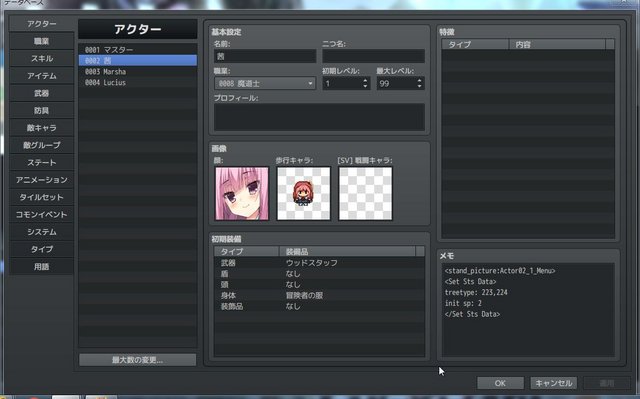Viewport: 640px width, 399px height.
Task: Click the stand_picture line in memo
Action: click(x=500, y=271)
